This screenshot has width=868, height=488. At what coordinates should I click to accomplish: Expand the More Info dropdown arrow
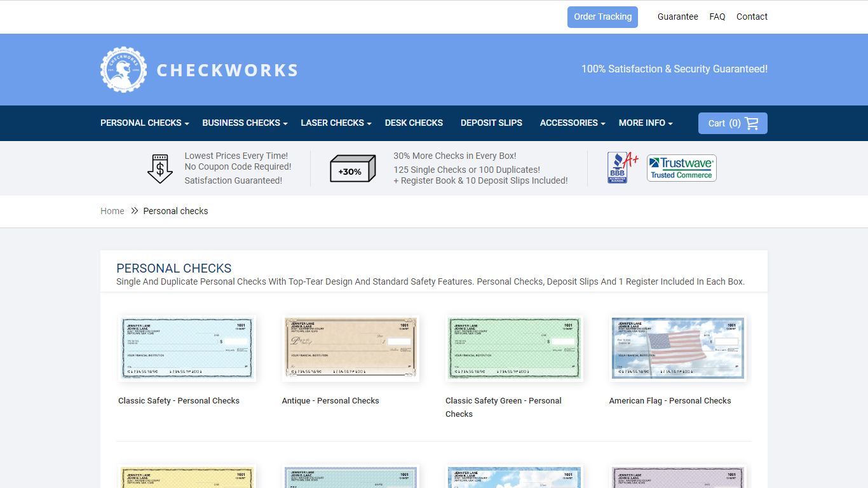[670, 124]
